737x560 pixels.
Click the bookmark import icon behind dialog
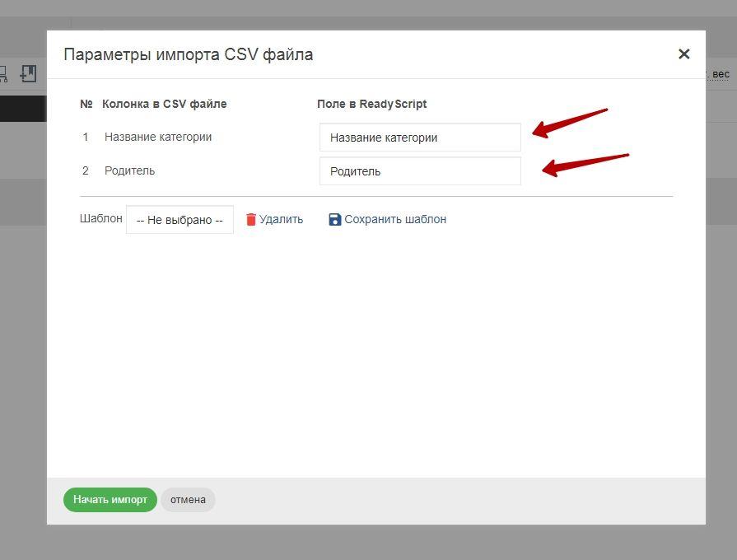coord(28,74)
